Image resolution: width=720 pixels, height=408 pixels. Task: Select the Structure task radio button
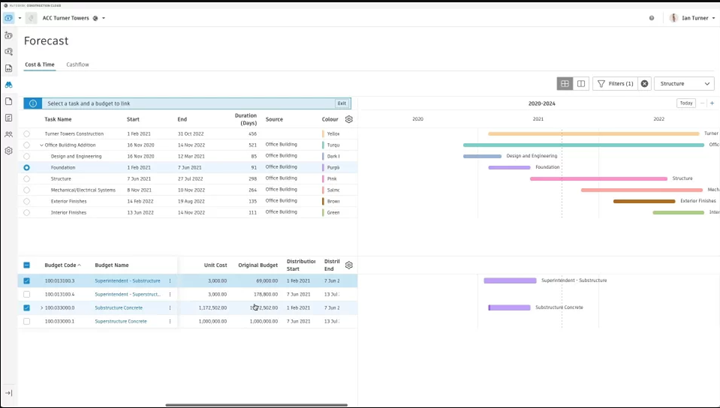click(x=27, y=179)
